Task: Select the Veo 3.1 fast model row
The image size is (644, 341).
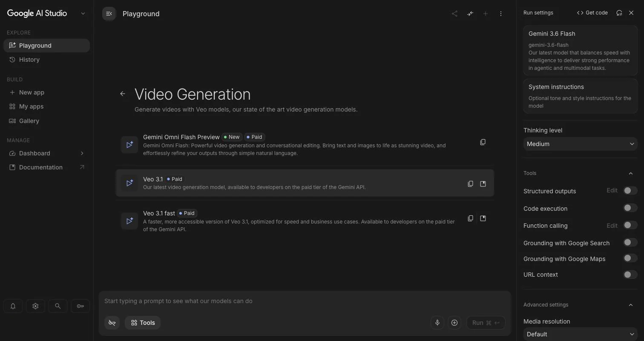Action: (x=305, y=221)
